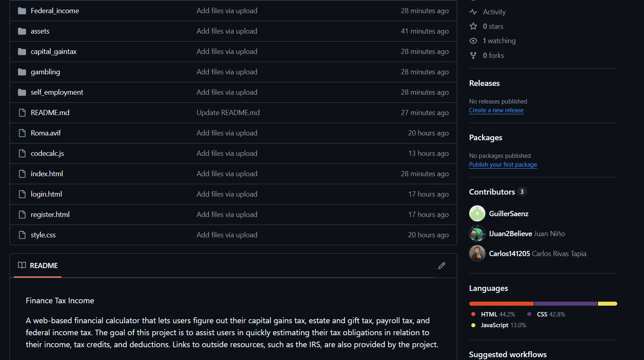Click the capital_gaintax folder icon
Viewport: 644px width, 360px height.
point(22,52)
